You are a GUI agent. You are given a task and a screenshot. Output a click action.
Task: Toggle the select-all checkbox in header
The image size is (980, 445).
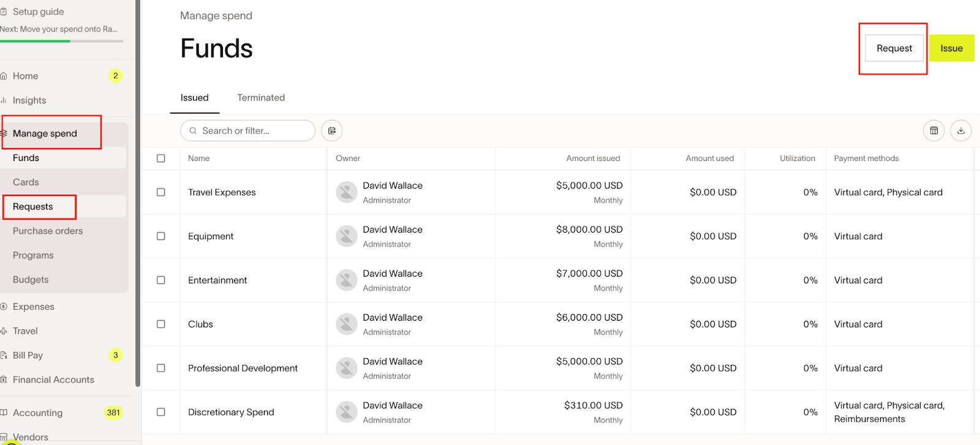click(x=160, y=159)
